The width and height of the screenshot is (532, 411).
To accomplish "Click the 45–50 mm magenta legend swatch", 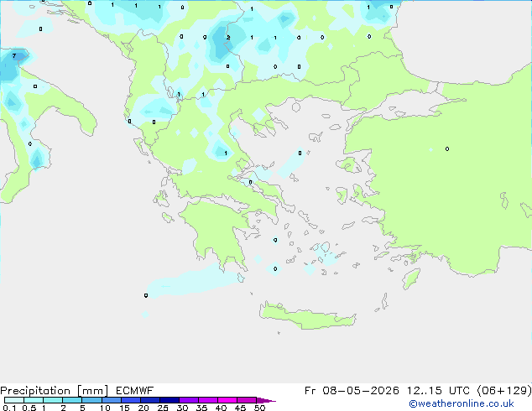I will 247,400.
